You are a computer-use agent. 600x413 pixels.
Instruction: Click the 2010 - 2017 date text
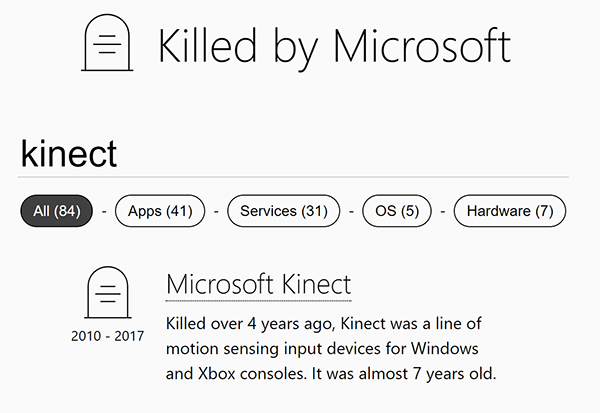[108, 336]
